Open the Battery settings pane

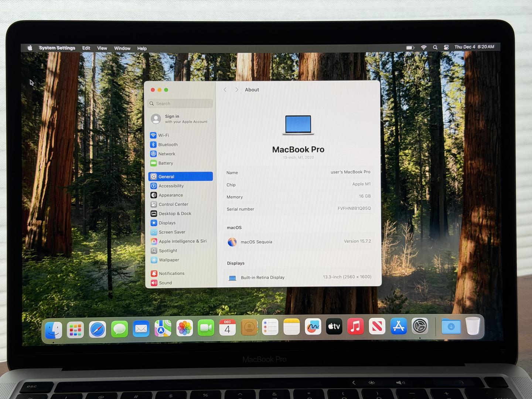tap(165, 163)
